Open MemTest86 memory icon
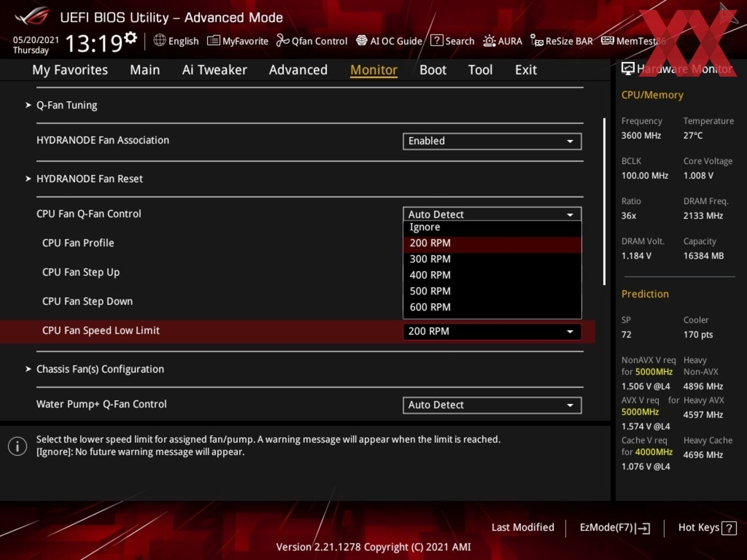Image resolution: width=747 pixels, height=560 pixels. tap(607, 41)
